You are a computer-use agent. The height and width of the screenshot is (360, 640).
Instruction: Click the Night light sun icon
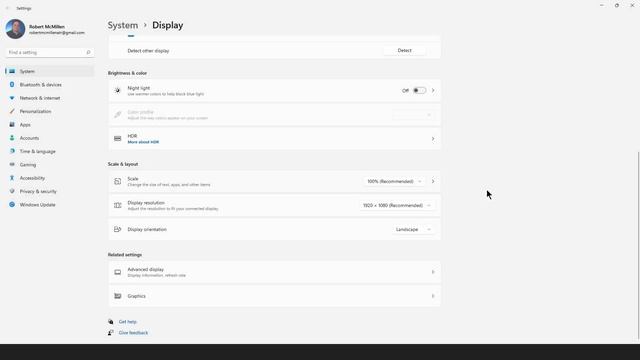pos(118,91)
